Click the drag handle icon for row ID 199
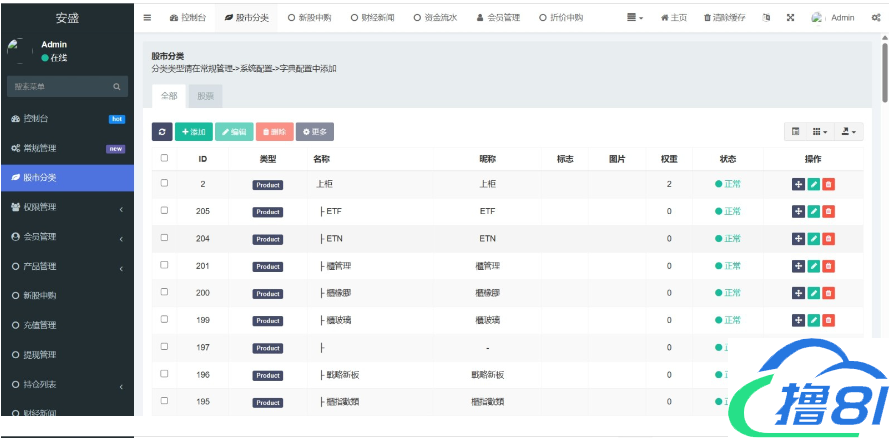 tap(798, 321)
